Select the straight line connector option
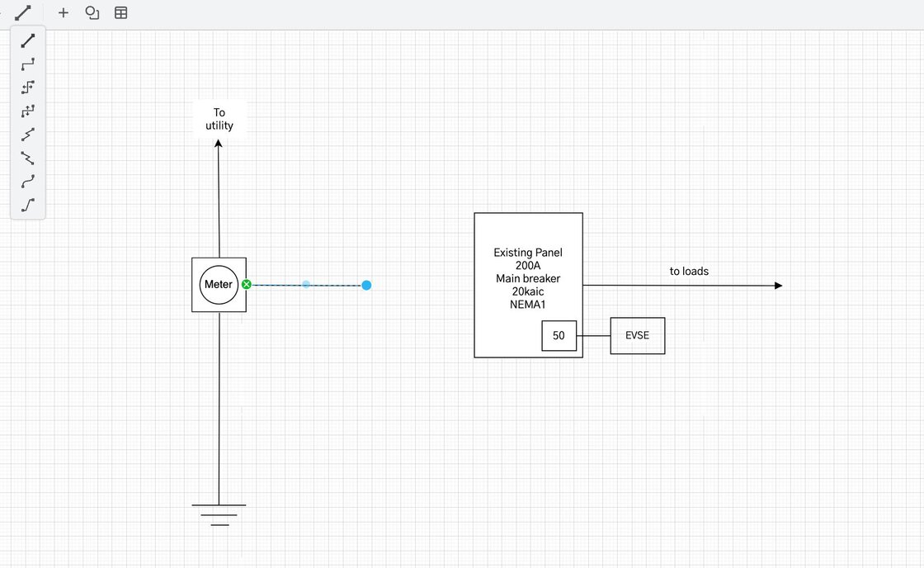Screen dimensions: 924x568 28,40
